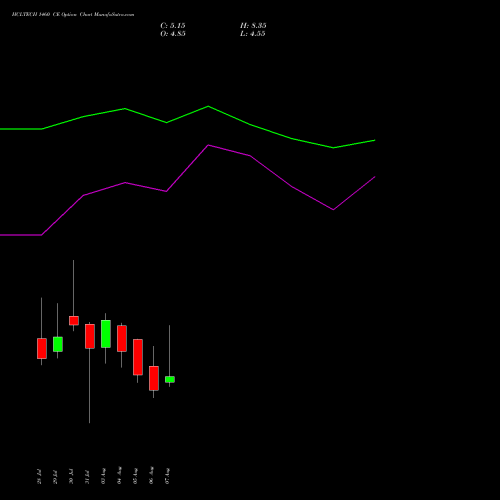Click the 05 Aug date label
Viewport: 500px width, 500px height.
click(x=135, y=476)
